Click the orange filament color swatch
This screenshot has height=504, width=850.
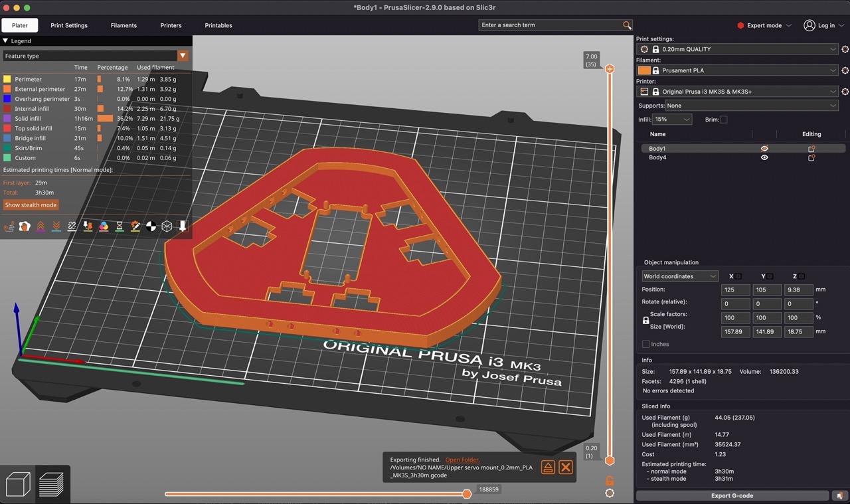tap(644, 70)
